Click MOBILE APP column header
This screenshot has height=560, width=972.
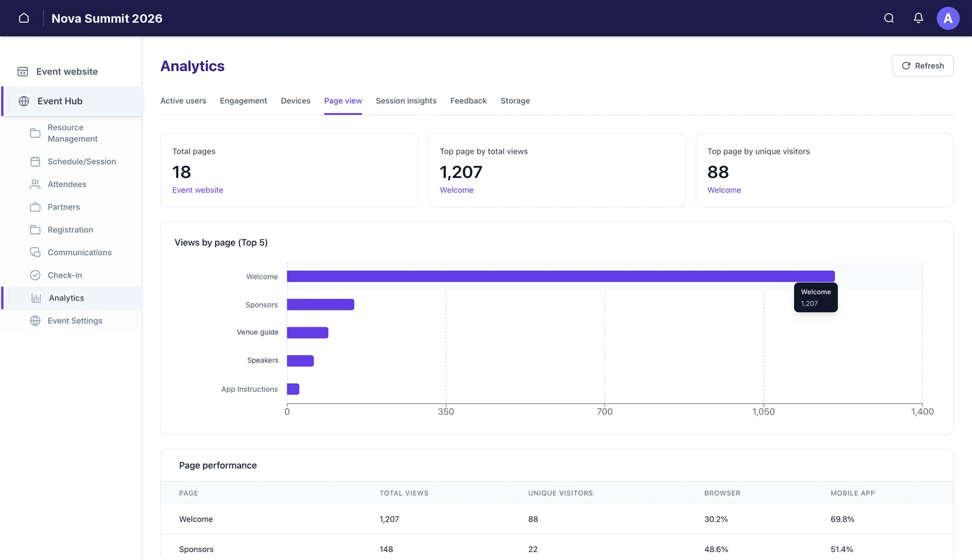click(x=852, y=493)
